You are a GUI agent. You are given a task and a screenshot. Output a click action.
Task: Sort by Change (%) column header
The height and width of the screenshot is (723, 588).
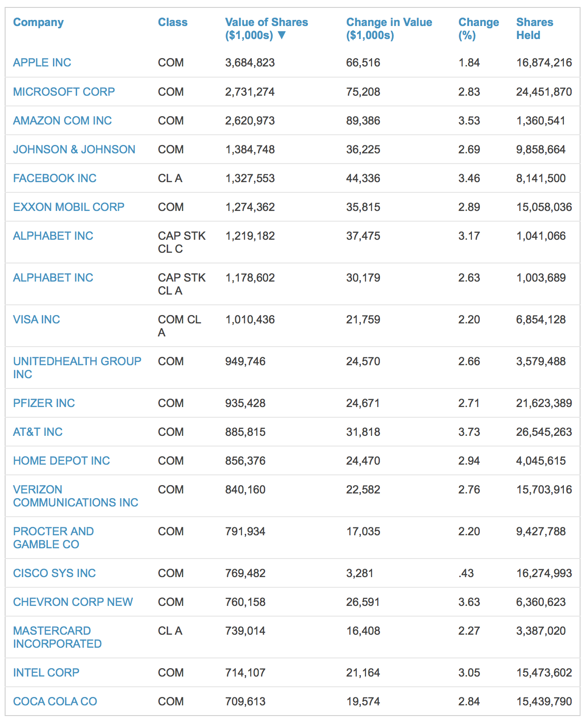479,29
